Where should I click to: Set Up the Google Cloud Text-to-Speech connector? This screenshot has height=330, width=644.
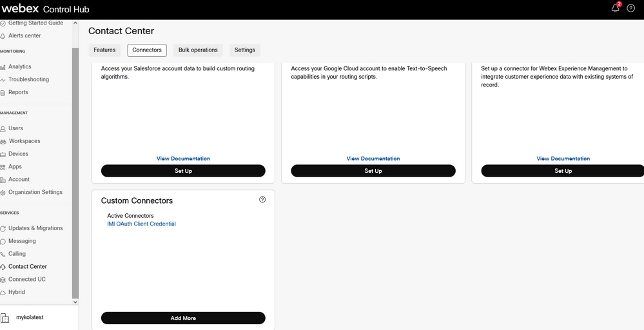373,171
